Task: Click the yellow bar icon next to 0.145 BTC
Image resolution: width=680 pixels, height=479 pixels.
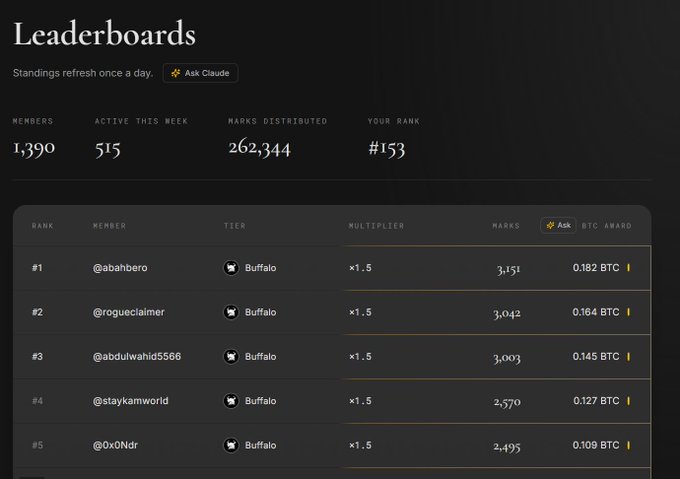Action: (628, 356)
